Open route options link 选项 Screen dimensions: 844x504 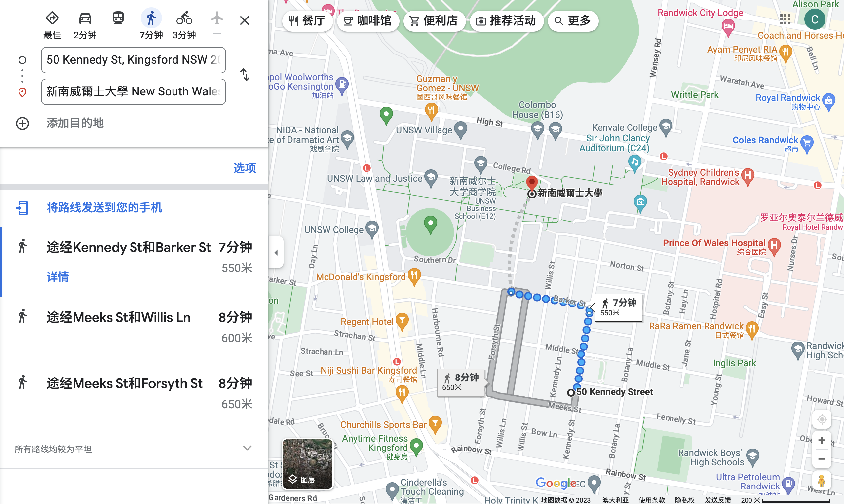coord(245,168)
